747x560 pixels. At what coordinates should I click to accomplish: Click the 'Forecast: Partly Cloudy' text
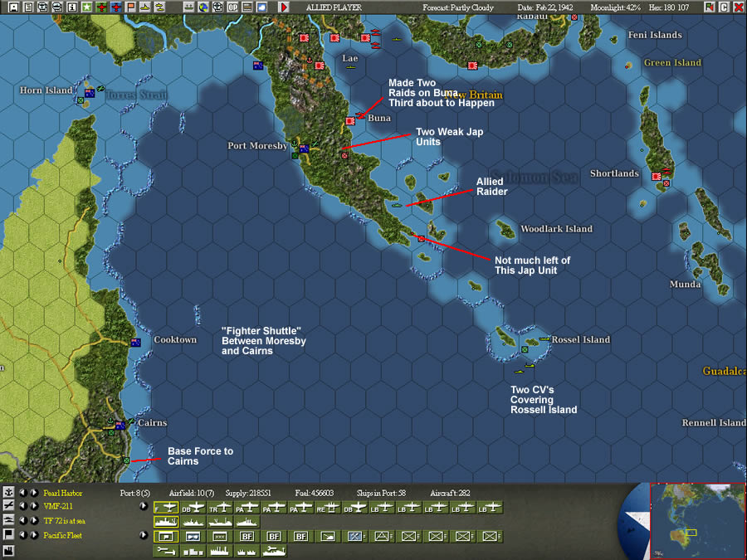(458, 7)
